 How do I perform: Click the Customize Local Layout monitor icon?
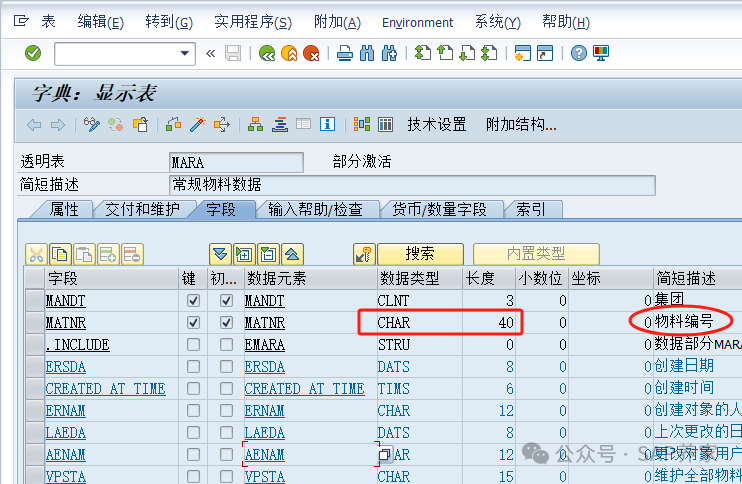click(x=601, y=53)
